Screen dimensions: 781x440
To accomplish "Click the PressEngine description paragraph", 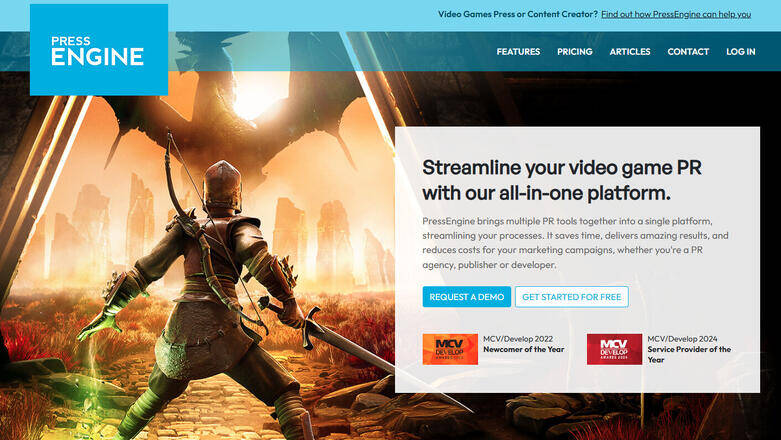I will pyautogui.click(x=575, y=242).
